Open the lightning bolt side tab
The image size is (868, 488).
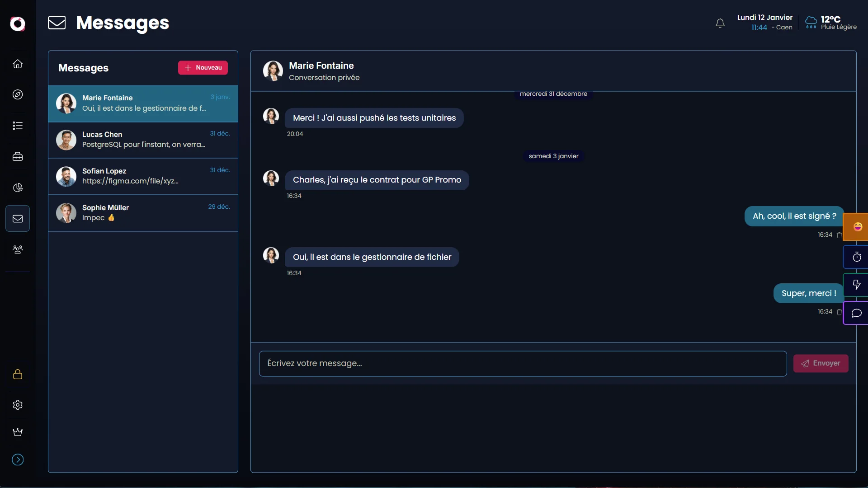pos(856,285)
